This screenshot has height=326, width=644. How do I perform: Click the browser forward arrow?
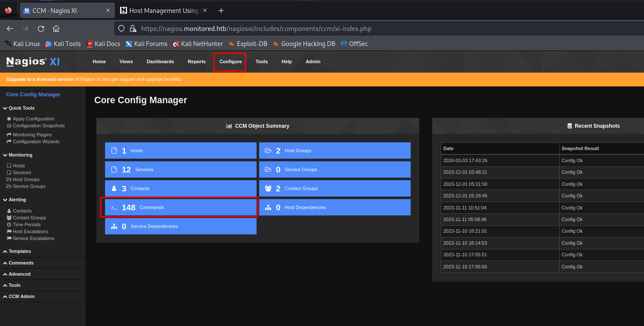point(25,29)
